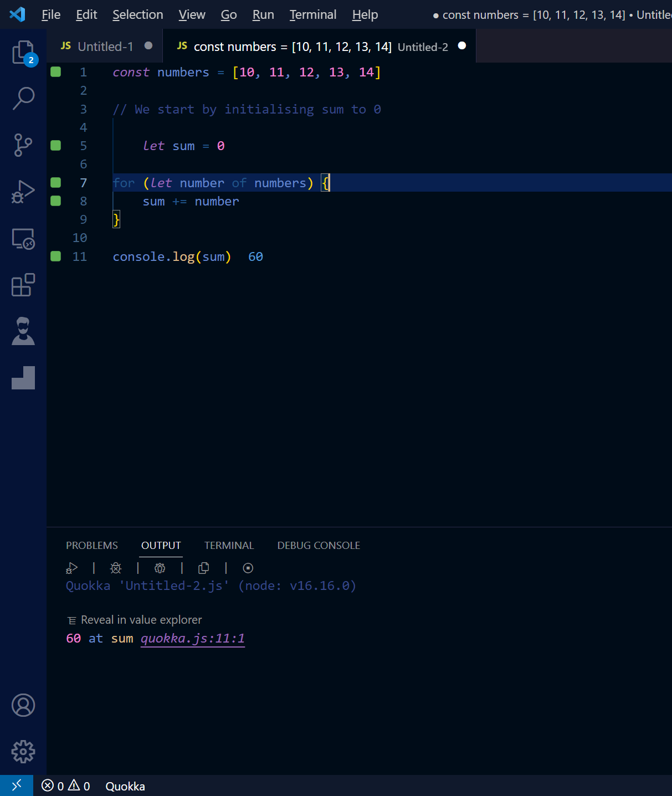
Task: Open the staircase-shaped extension icon in activity bar
Action: click(23, 378)
